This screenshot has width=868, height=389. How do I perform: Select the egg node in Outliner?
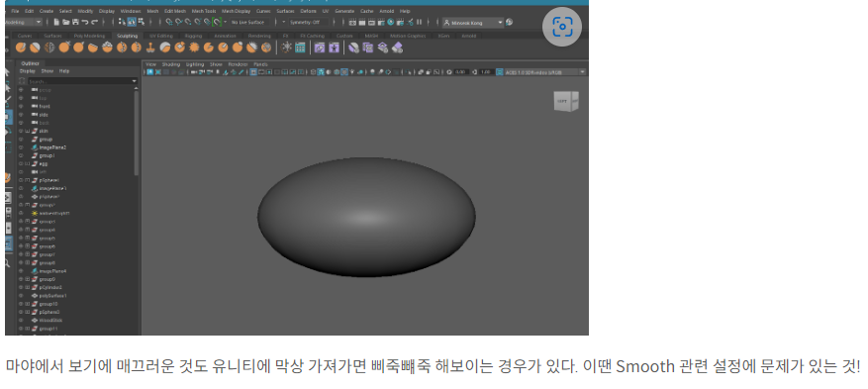click(44, 163)
